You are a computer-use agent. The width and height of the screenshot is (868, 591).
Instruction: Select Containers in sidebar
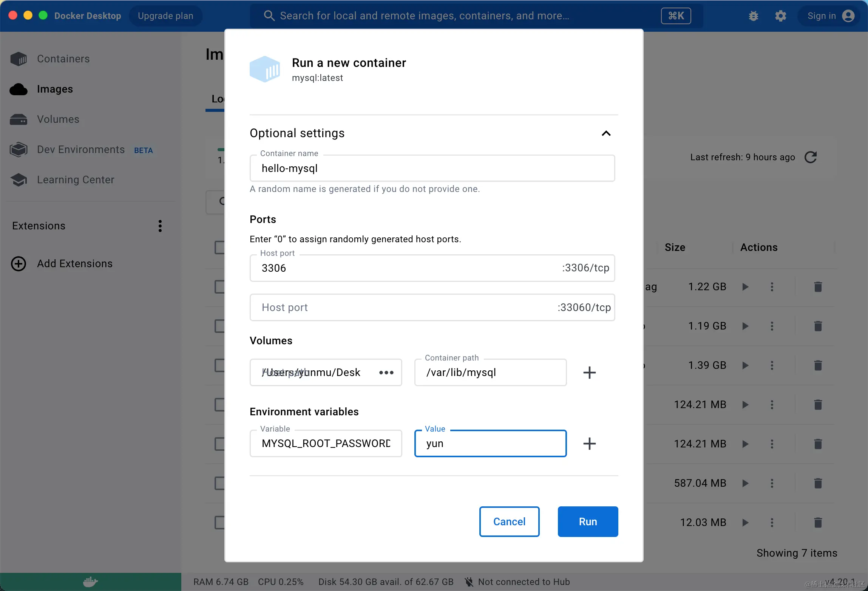63,59
